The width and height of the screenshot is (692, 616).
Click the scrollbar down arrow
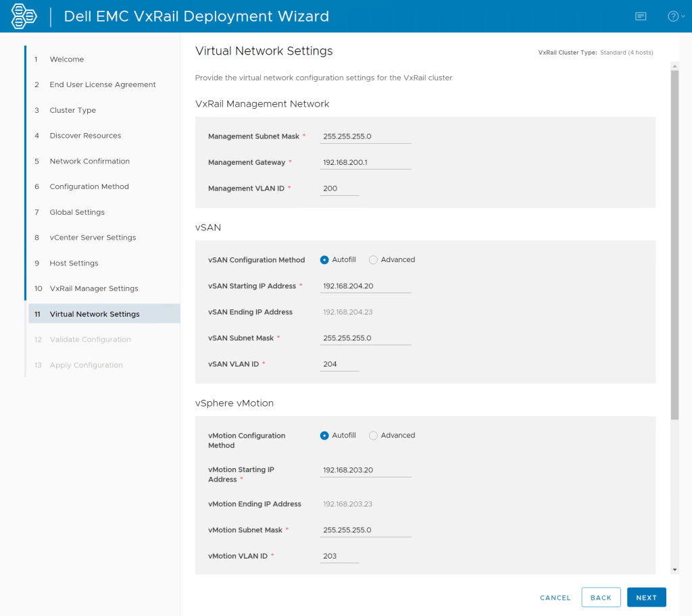click(674, 569)
